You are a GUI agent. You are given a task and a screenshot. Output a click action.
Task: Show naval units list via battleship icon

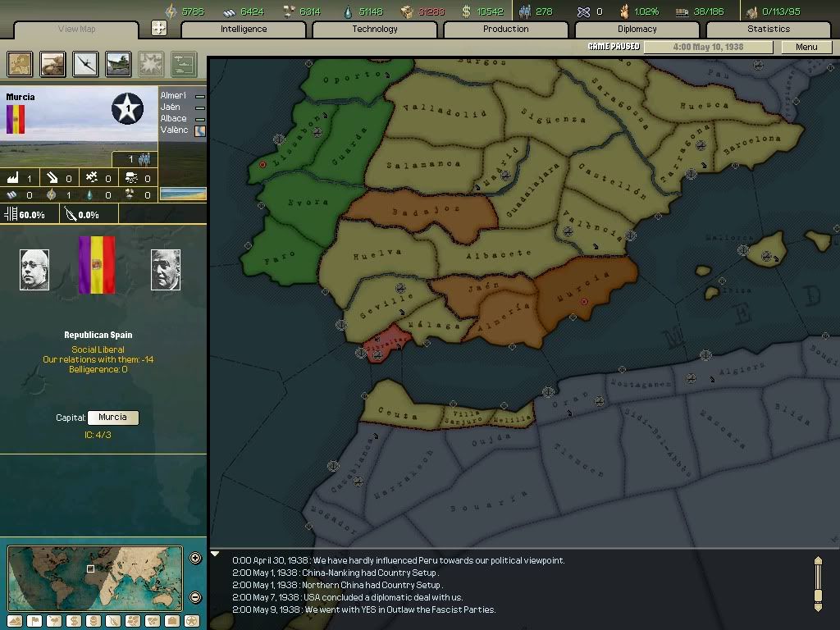118,64
